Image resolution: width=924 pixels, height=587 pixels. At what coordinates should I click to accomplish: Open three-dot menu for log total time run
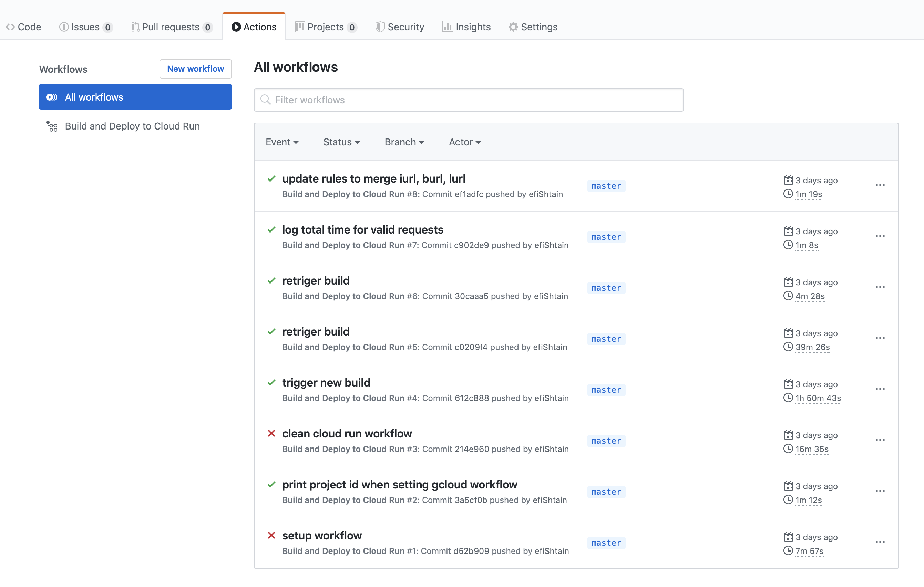click(x=880, y=236)
